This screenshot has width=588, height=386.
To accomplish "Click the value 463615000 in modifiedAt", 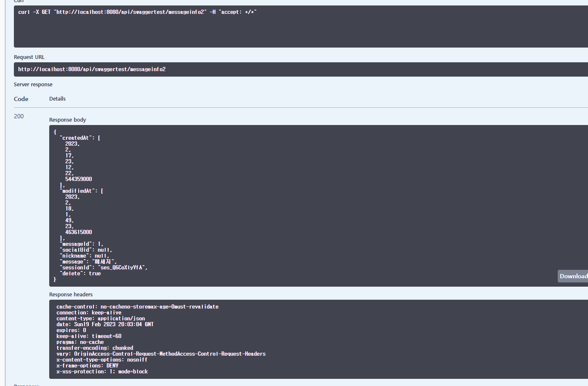I will (79, 232).
